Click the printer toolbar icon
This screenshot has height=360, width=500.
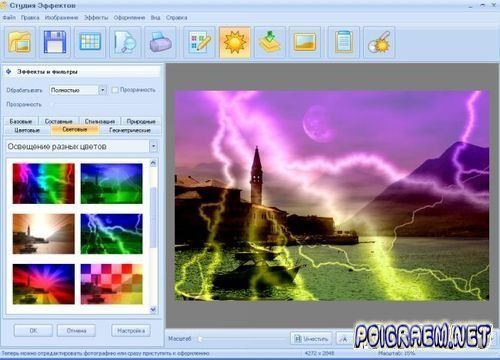[x=160, y=43]
